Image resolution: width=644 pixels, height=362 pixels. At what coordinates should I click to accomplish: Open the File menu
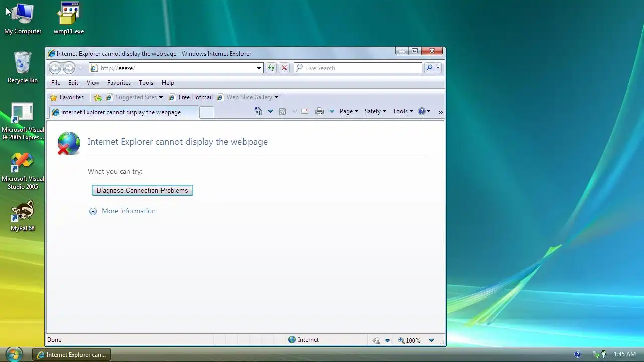[x=56, y=83]
